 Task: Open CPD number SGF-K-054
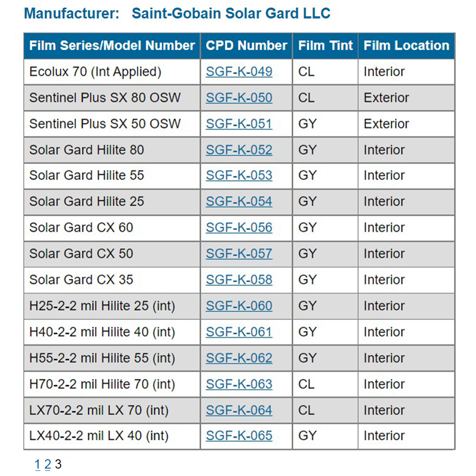point(239,201)
